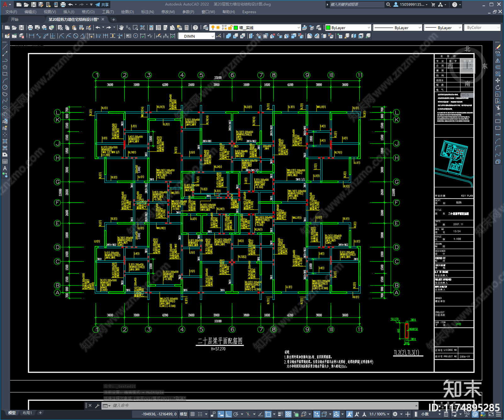Open the 标注(N) menu
This screenshot has height=420, width=504.
click(147, 12)
